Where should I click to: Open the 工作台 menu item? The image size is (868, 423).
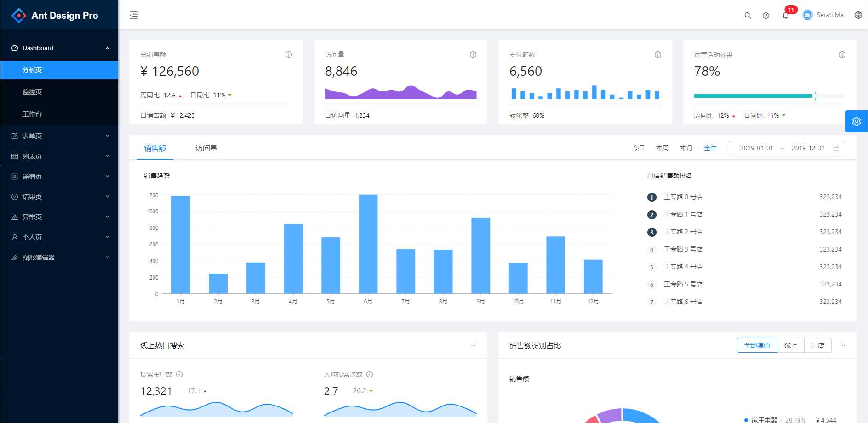[59, 114]
